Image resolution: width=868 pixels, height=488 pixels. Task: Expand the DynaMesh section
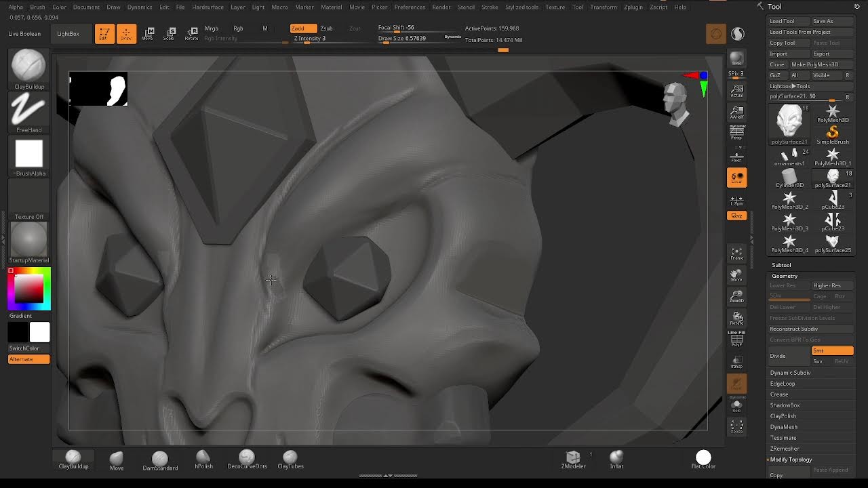click(x=784, y=427)
